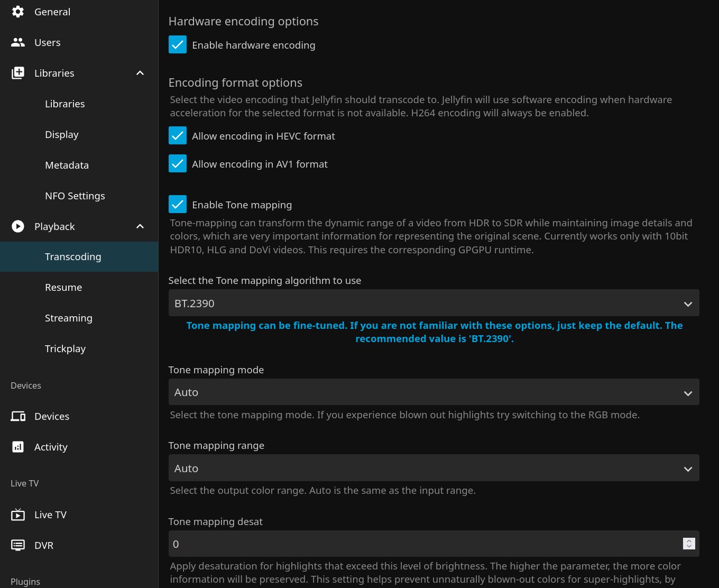Turn off Enable Tone mapping
This screenshot has width=719, height=588.
tap(178, 205)
